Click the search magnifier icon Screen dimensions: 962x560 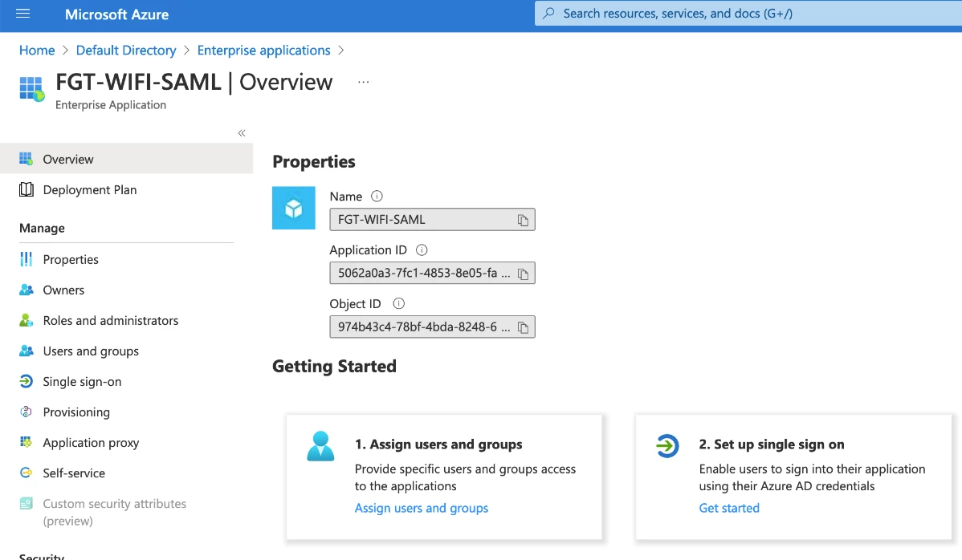[x=548, y=14]
